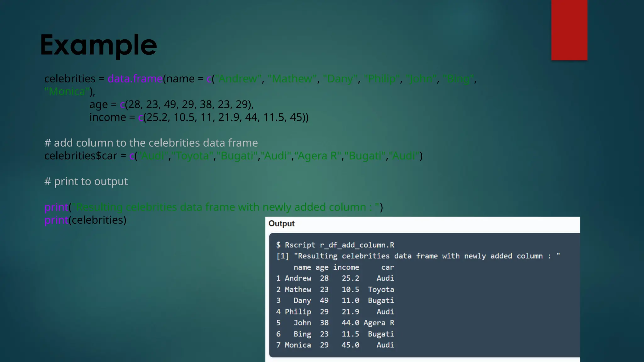Click the '# print to output' comment

pyautogui.click(x=86, y=182)
